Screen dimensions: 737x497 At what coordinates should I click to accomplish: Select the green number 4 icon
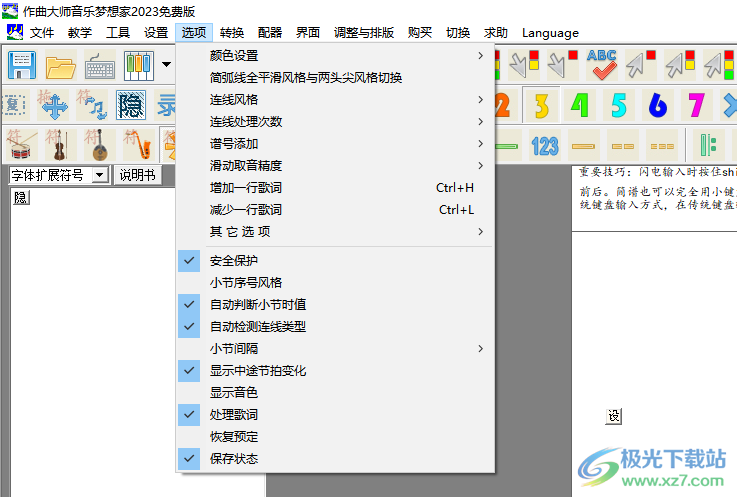tap(580, 104)
